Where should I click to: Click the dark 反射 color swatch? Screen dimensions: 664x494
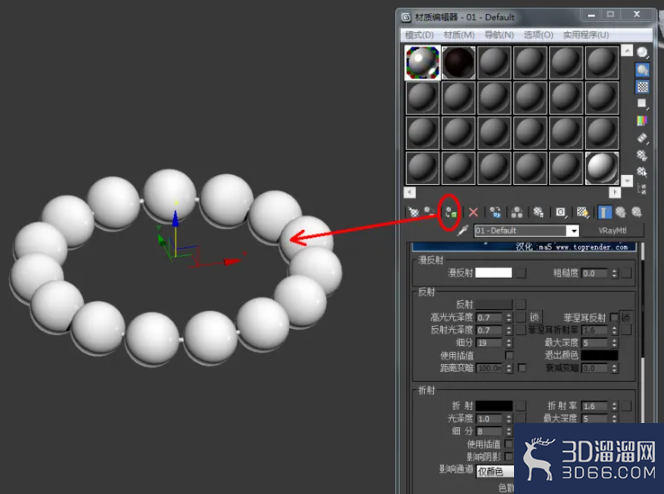click(x=494, y=304)
